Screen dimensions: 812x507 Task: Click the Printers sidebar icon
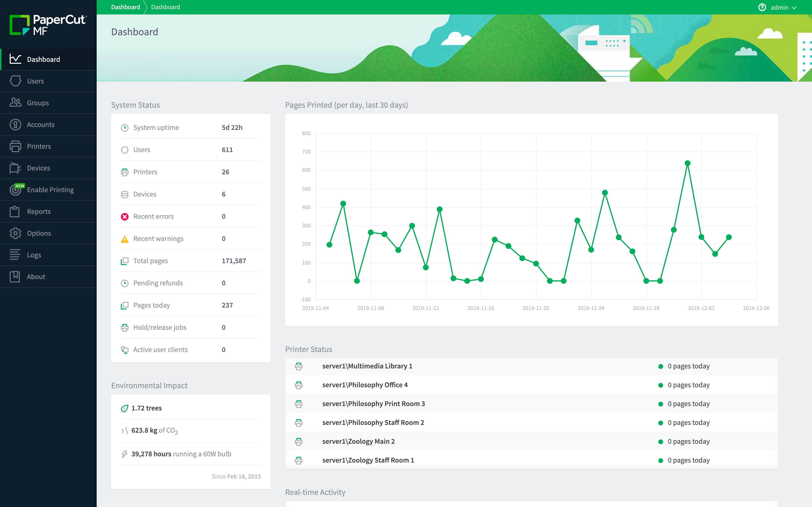tap(15, 146)
